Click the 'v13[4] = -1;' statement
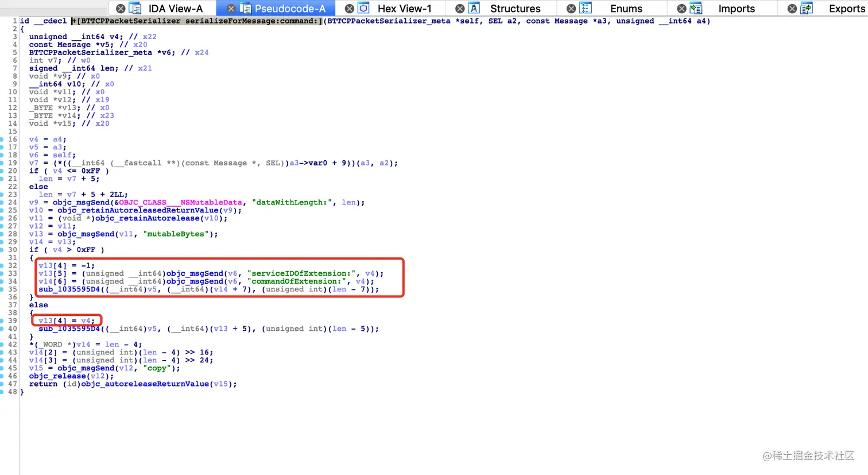Viewport: 868px width, 475px height. [67, 266]
